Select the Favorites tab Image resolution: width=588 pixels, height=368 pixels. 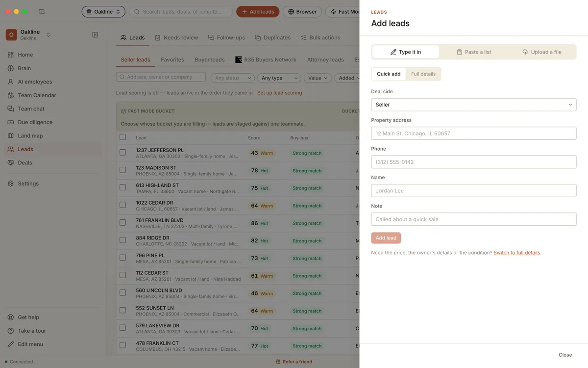(x=172, y=60)
